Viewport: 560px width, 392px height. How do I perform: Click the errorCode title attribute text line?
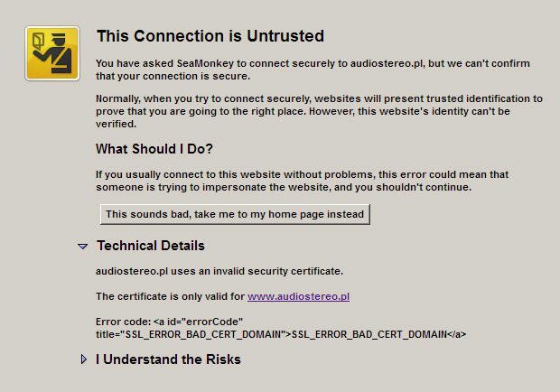281,334
